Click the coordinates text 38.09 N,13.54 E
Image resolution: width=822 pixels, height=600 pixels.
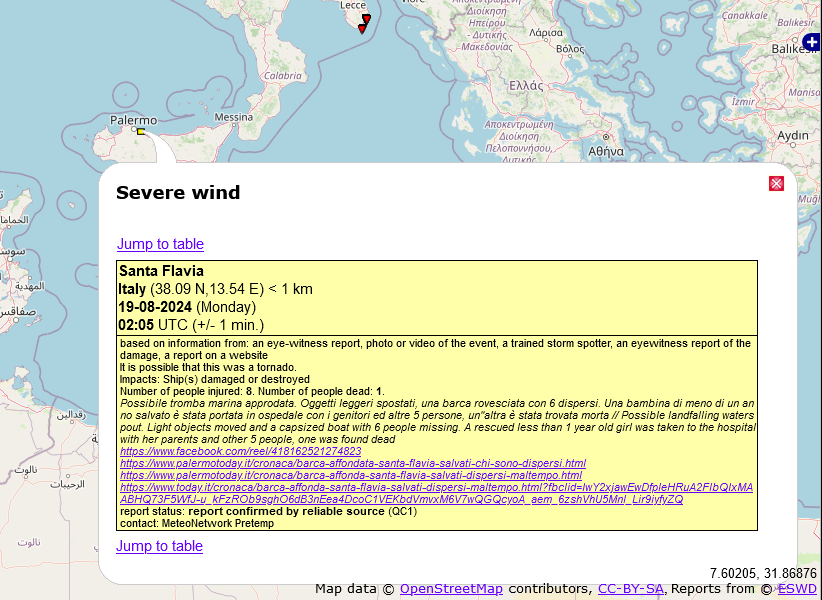207,289
